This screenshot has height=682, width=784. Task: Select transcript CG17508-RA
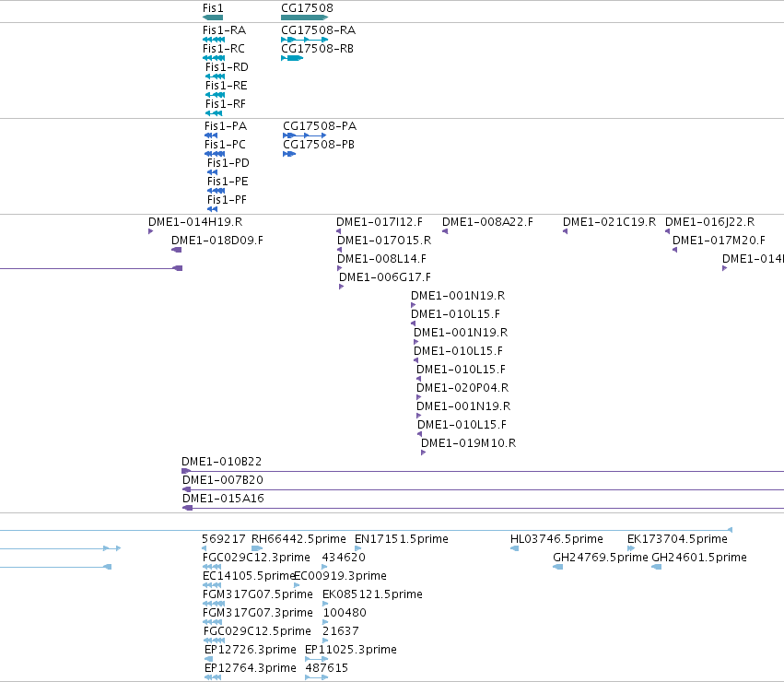318,30
